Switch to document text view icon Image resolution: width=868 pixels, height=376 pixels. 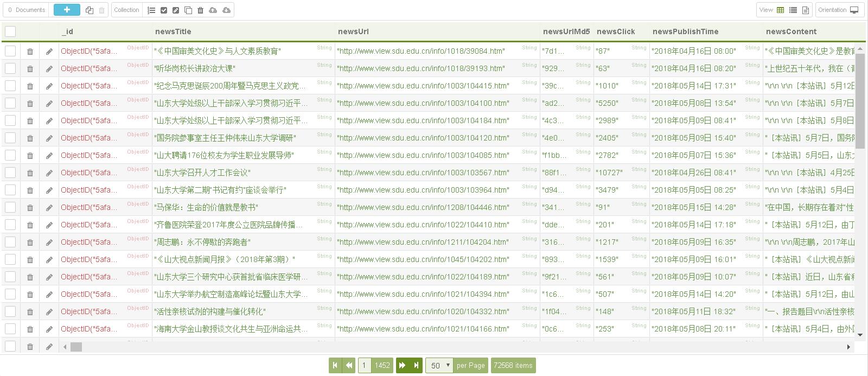point(806,10)
